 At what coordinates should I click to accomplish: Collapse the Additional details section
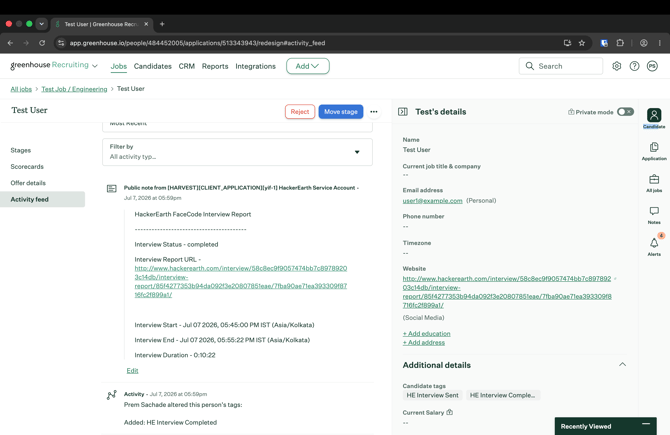click(622, 364)
